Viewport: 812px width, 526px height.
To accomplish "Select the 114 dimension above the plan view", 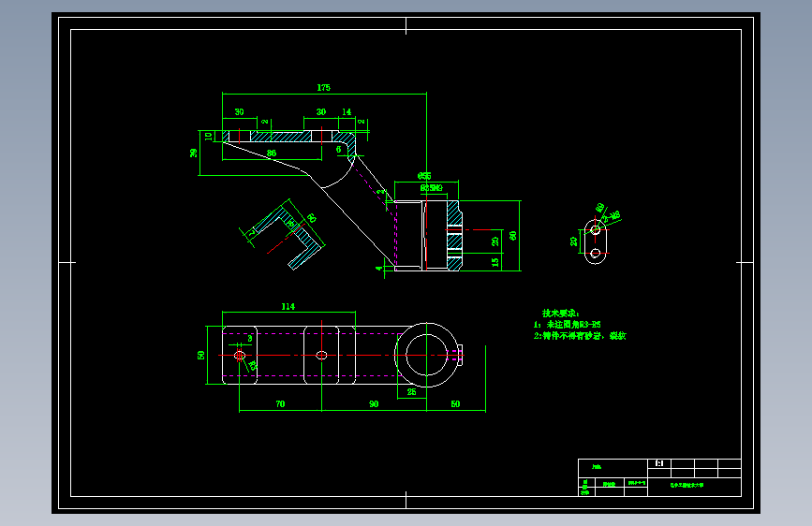I will coord(288,306).
